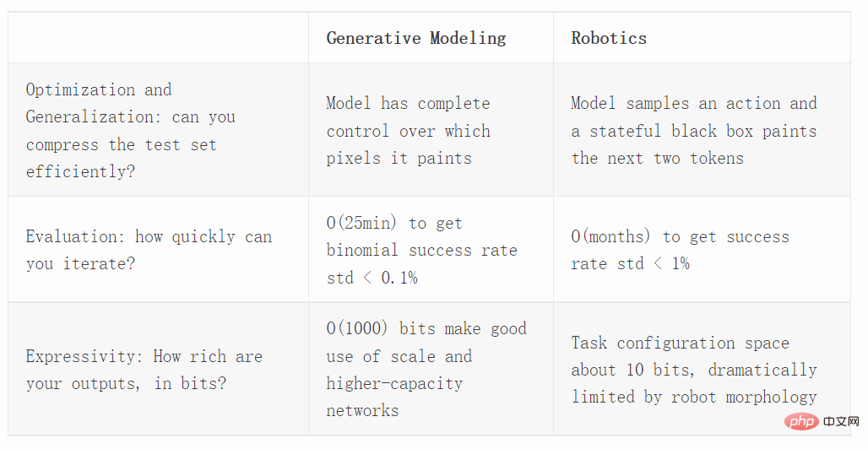Click text 'the next two tokens'
The image size is (868, 449).
(657, 159)
